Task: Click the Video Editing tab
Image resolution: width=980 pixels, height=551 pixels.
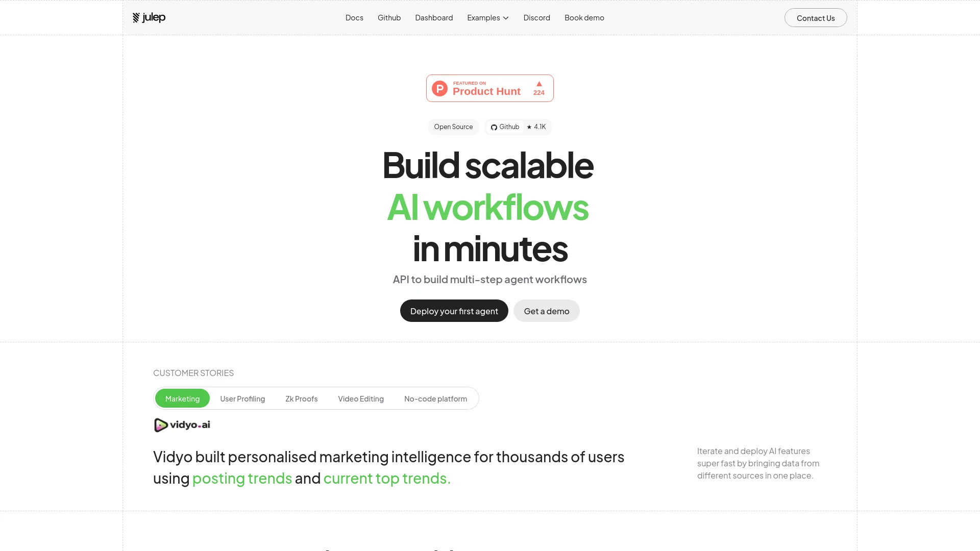Action: click(x=361, y=398)
